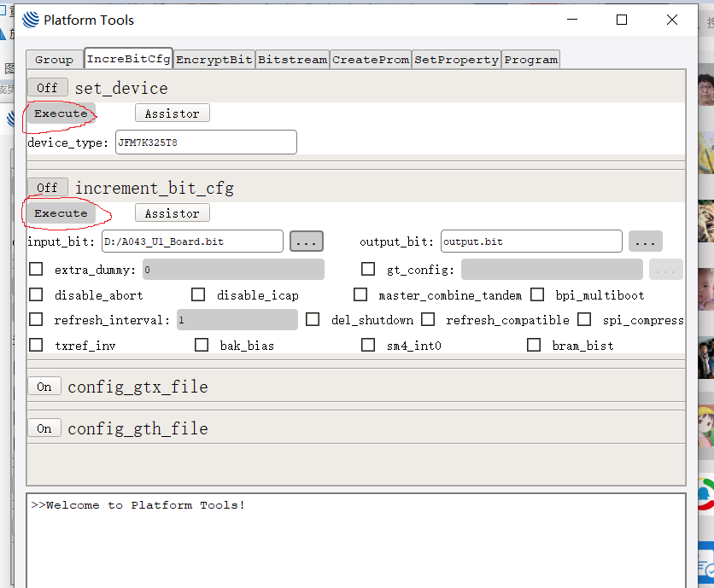714x588 pixels.
Task: Open the Bitstream tab
Action: point(292,60)
